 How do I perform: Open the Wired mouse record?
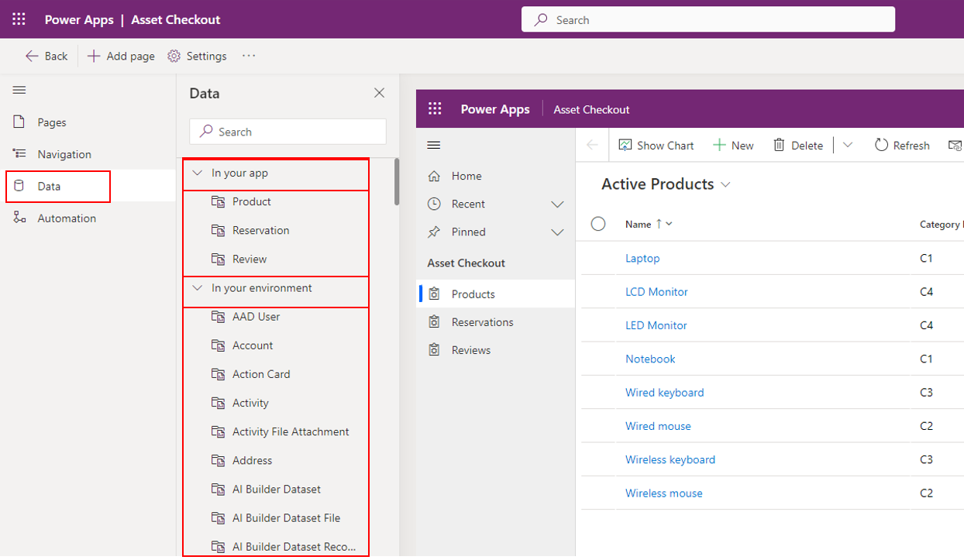pyautogui.click(x=658, y=426)
